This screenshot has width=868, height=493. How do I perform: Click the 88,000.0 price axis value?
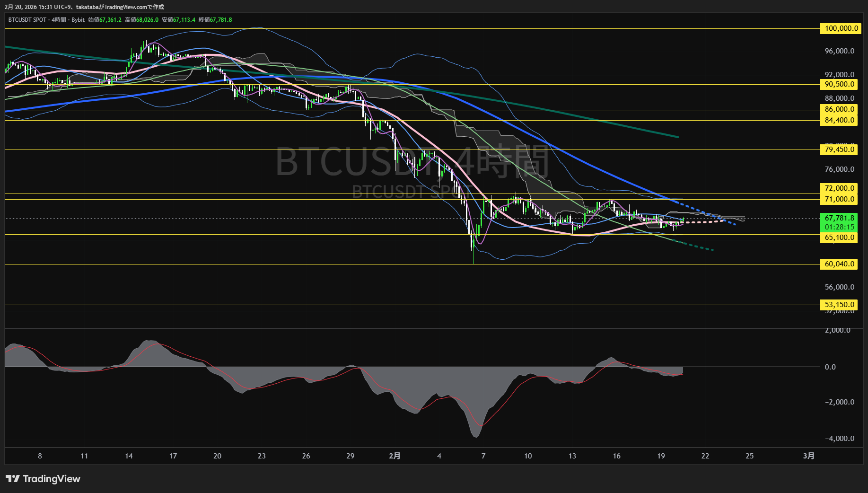840,98
